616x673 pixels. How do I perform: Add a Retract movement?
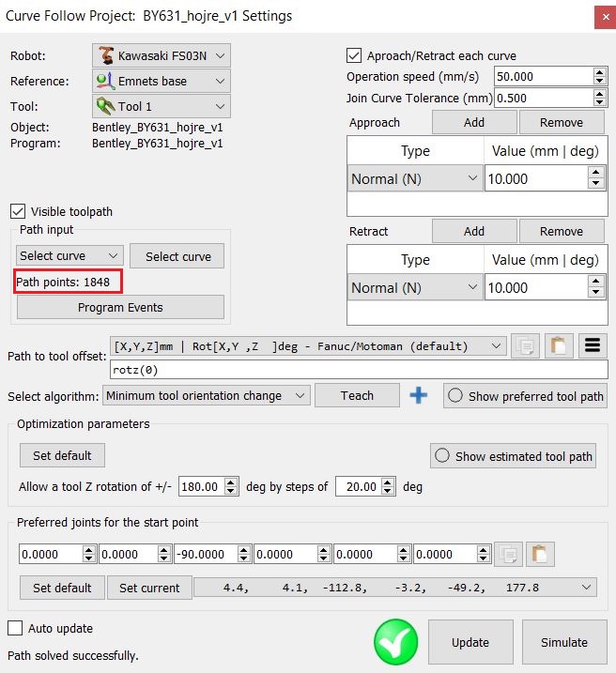474,231
